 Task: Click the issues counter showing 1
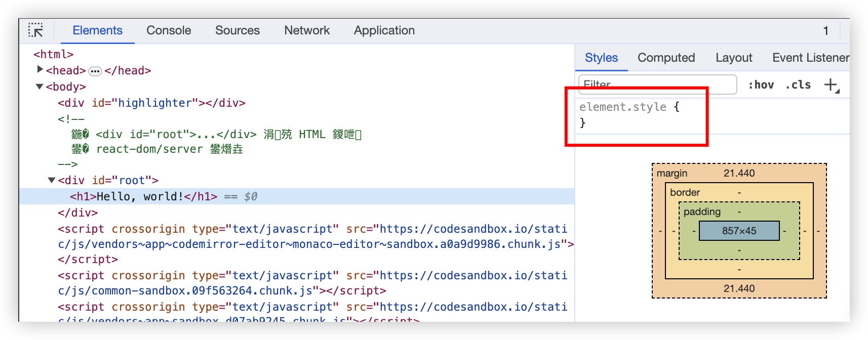(825, 31)
